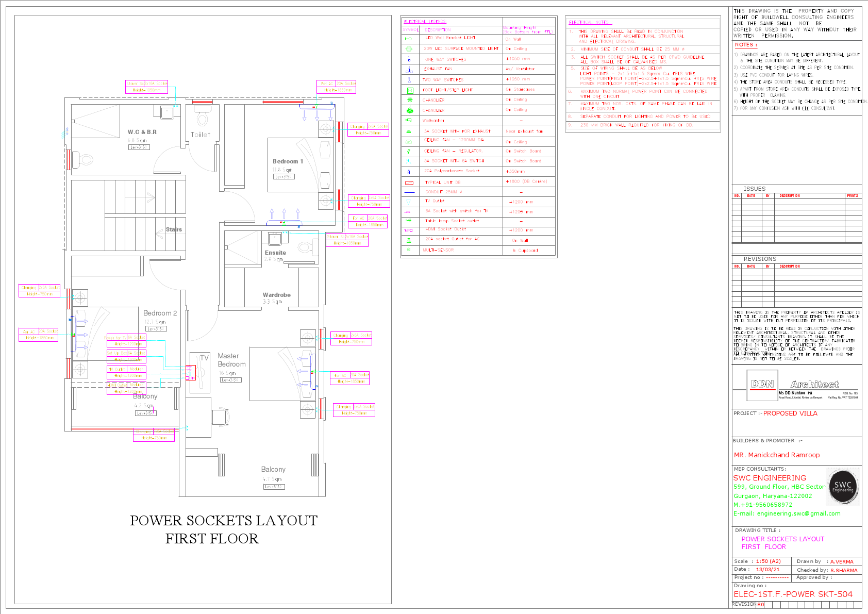The height and width of the screenshot is (614, 868).
Task: Click the SWC Engineering logo
Action: click(x=842, y=486)
